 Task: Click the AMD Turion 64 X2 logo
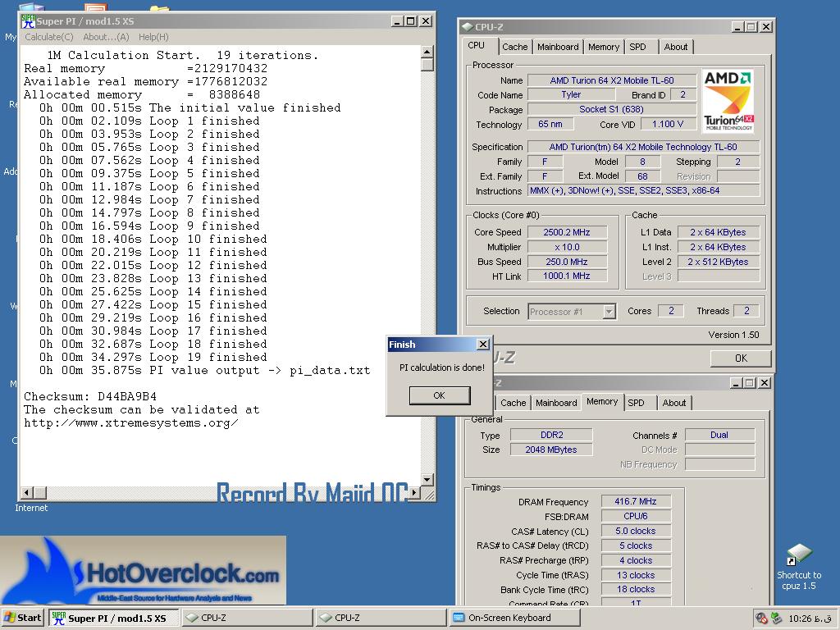(x=728, y=101)
